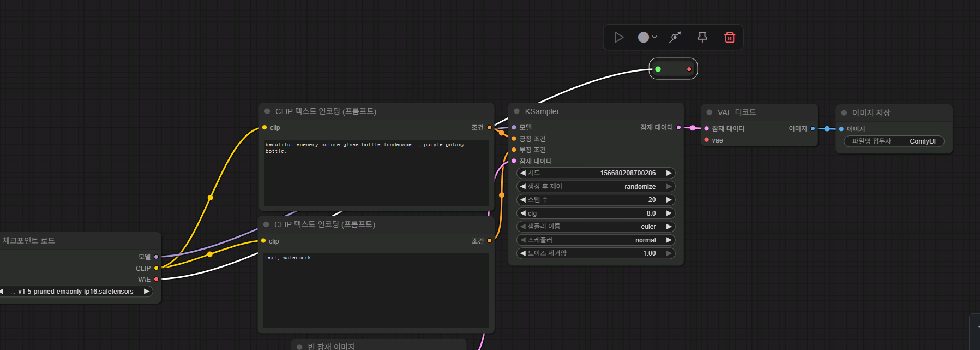Delete selected node with red trash icon
The image size is (980, 350).
(730, 37)
